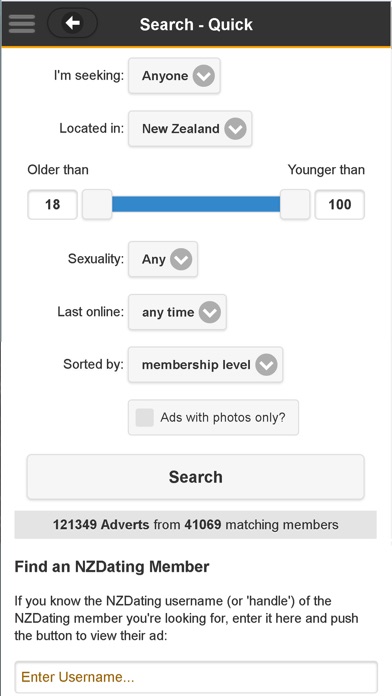Click the Older than slider handle

(97, 204)
